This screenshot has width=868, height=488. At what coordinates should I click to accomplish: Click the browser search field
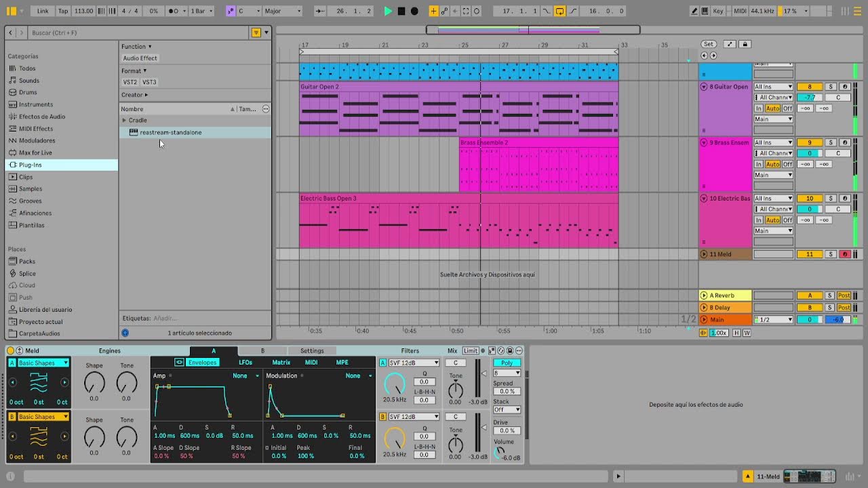click(x=139, y=33)
